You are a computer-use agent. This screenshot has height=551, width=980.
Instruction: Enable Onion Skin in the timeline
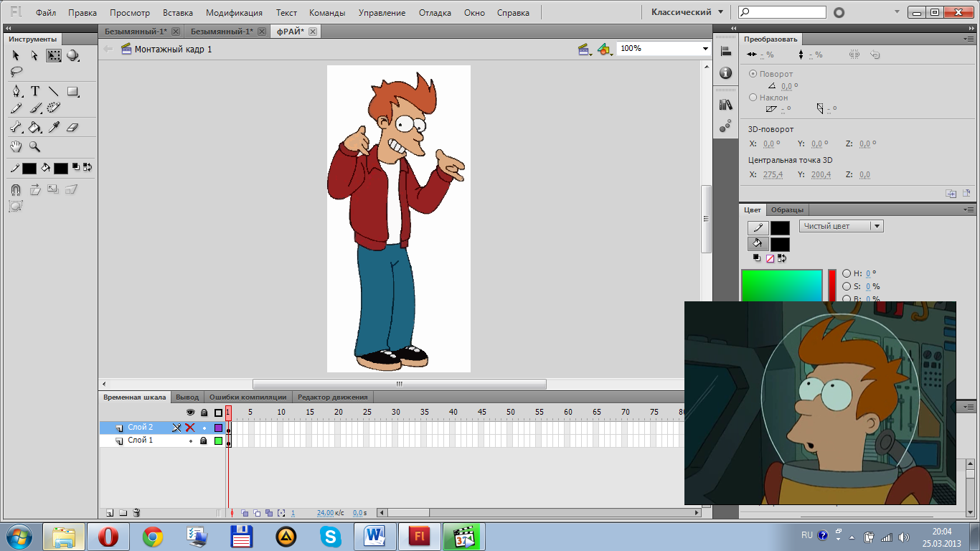coord(245,513)
